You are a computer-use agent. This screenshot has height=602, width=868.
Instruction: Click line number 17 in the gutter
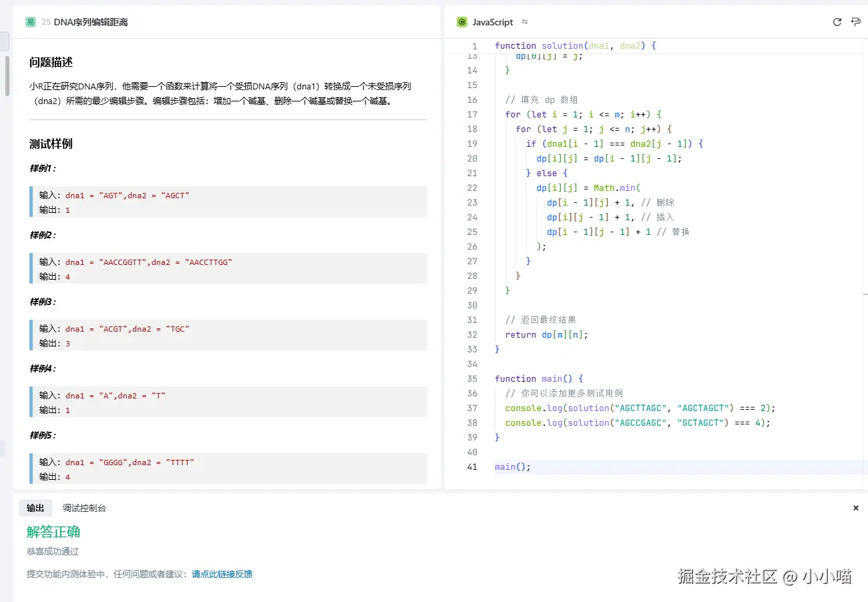click(472, 114)
